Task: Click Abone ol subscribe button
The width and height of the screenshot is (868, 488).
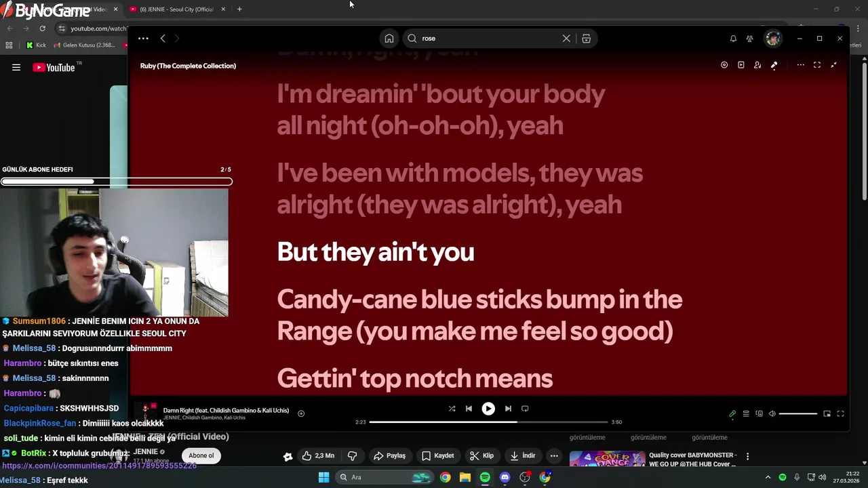Action: tap(201, 455)
